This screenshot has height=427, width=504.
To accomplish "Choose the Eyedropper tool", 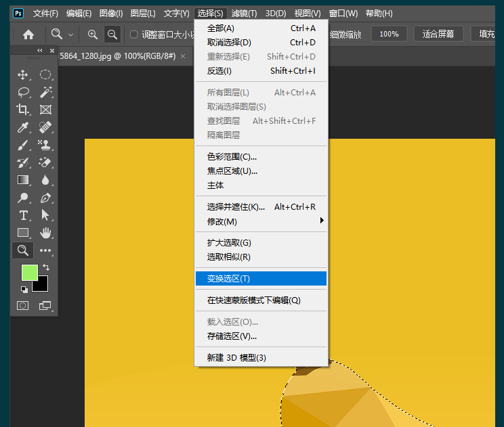I will (23, 127).
